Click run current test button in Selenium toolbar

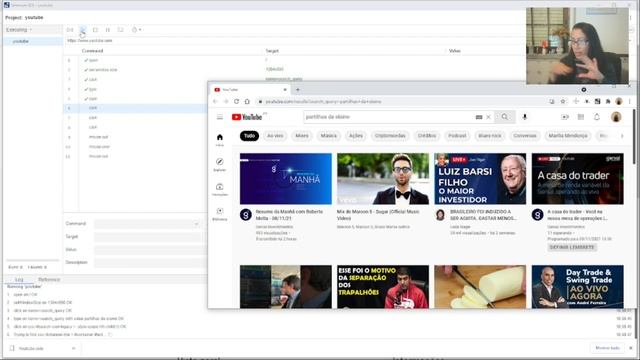(x=82, y=30)
